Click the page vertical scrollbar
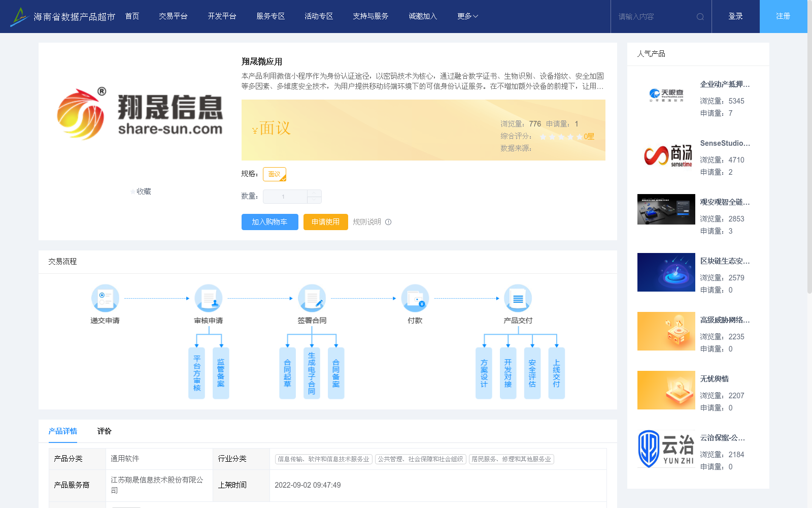812x508 pixels. pyautogui.click(x=809, y=147)
